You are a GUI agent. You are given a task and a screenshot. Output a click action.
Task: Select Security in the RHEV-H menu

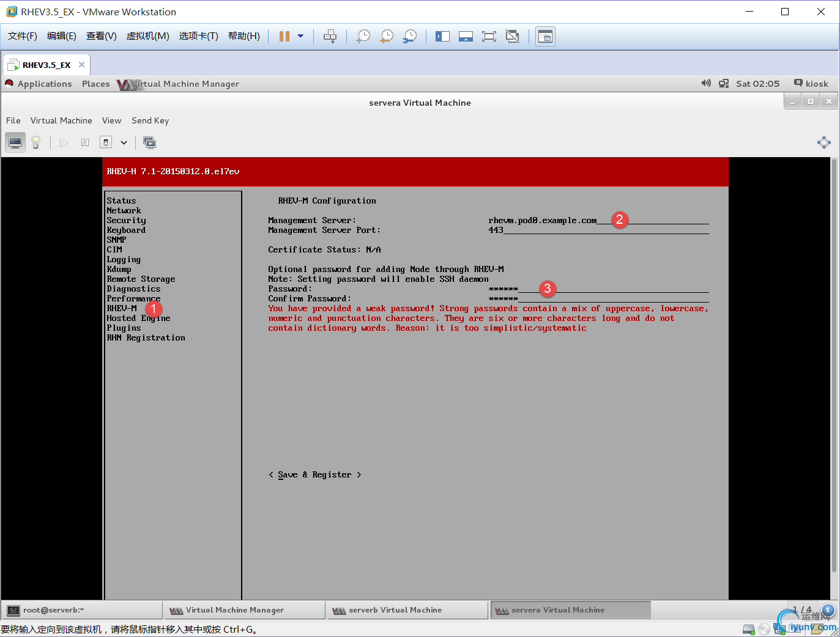[126, 220]
